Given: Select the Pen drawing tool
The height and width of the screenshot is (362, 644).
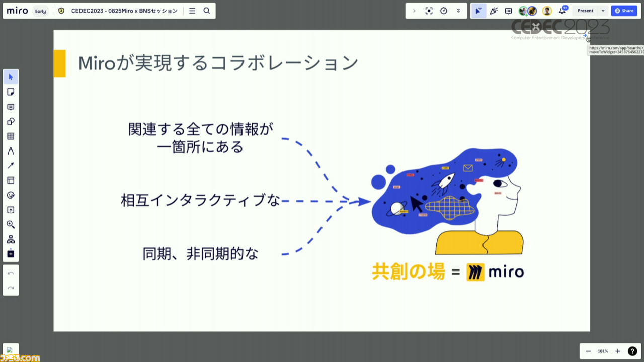Looking at the screenshot, I should [x=11, y=151].
